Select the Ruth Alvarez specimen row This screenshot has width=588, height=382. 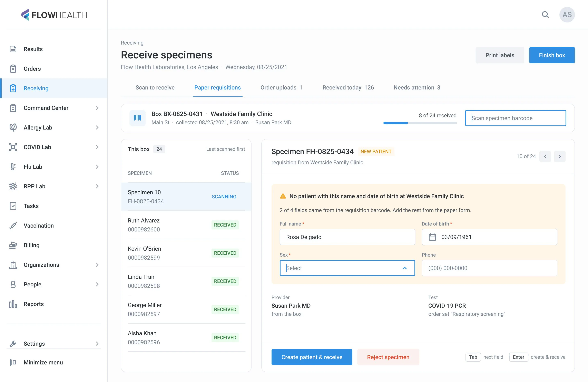tap(186, 225)
